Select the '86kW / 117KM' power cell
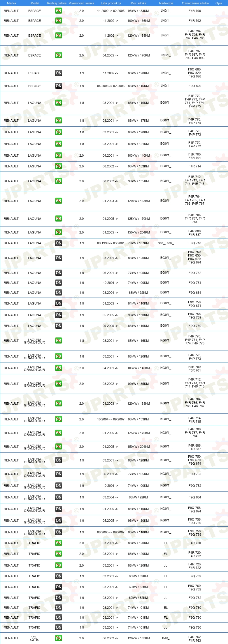This screenshot has width=228, height=644. [138, 121]
